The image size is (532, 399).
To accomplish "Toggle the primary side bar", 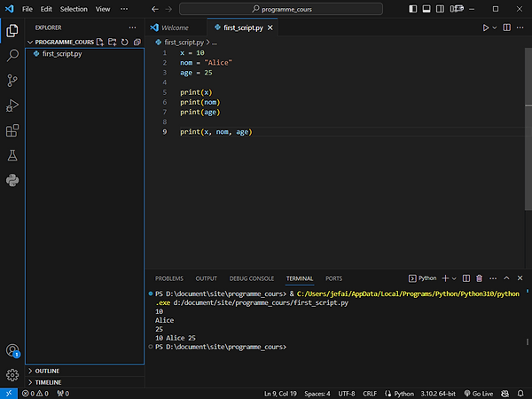I will point(413,9).
